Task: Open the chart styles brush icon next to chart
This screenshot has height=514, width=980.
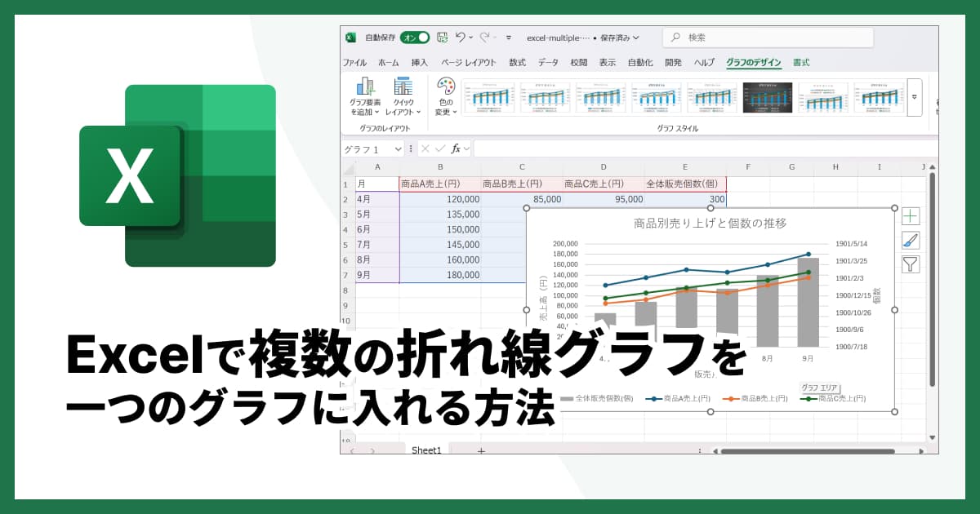Action: (x=911, y=240)
